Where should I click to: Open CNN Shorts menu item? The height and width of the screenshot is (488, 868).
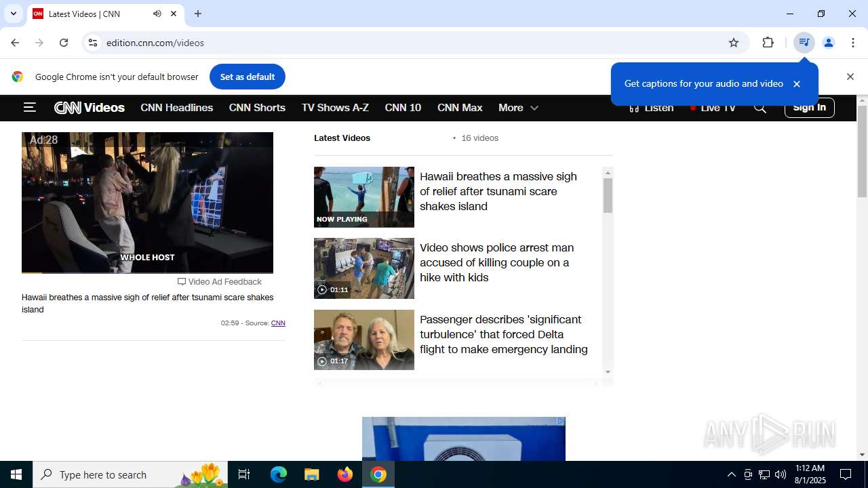(x=257, y=108)
